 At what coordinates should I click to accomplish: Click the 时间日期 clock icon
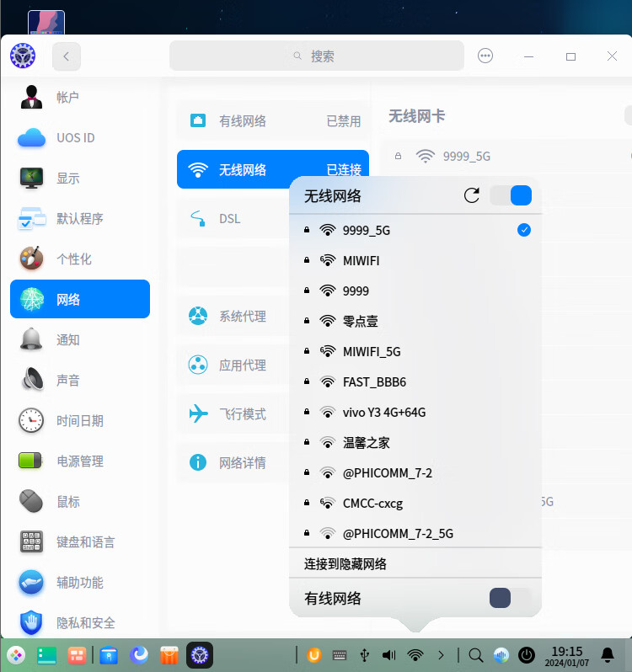(x=31, y=420)
